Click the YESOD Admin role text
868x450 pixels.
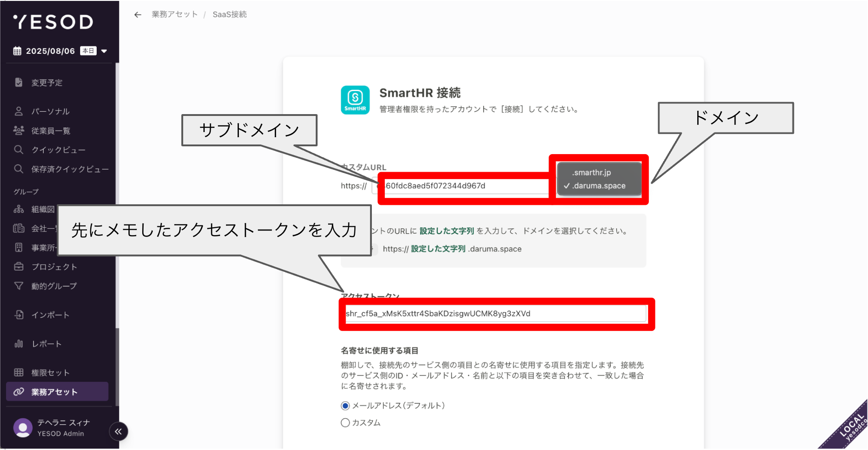pos(61,433)
